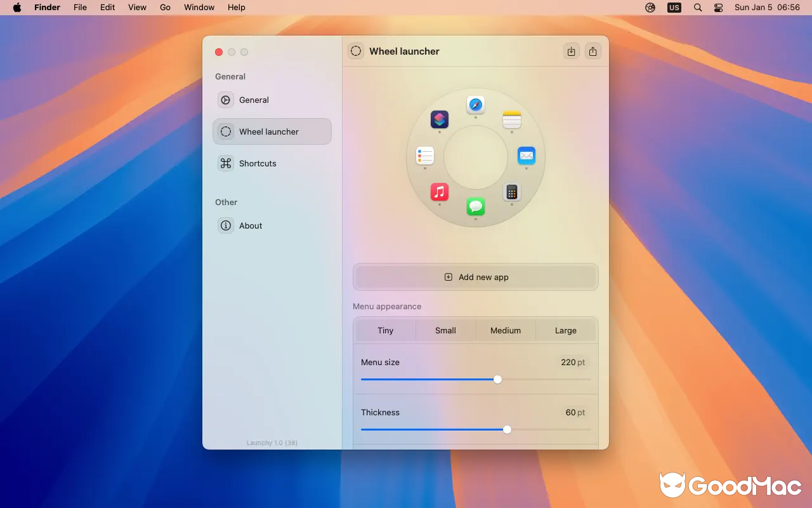
Task: Click the Thickness slider knob
Action: 507,429
